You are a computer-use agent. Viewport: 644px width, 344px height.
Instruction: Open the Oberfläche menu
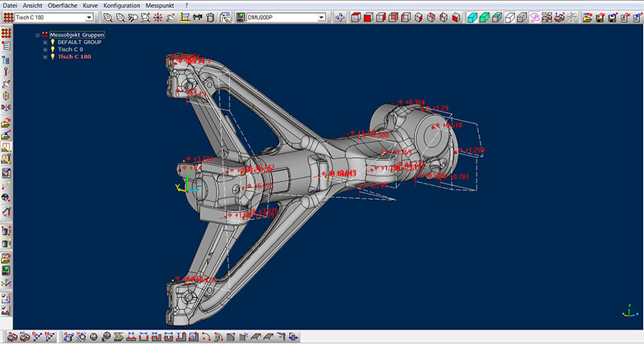(63, 6)
